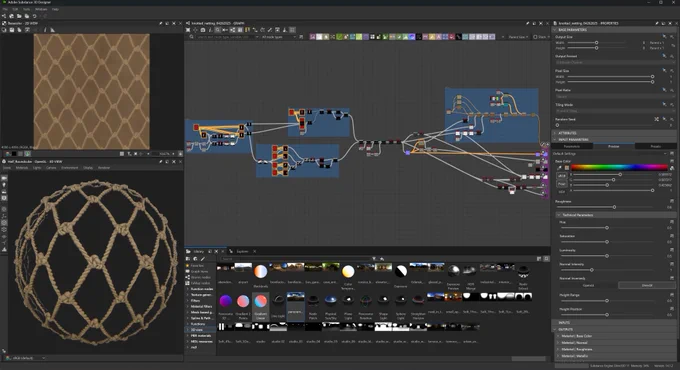
Task: Click first icon in 2D view toolbar
Action: click(x=4, y=30)
